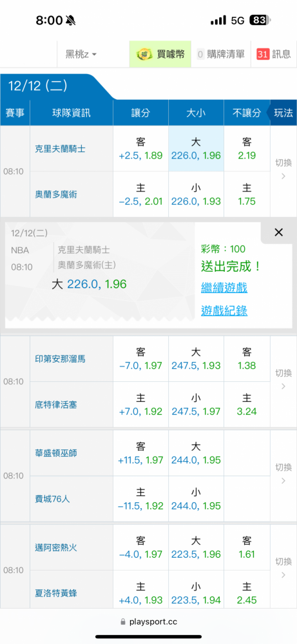The width and height of the screenshot is (297, 644).
Task: Open 夏洛特黃蜂 team info
Action: click(56, 593)
